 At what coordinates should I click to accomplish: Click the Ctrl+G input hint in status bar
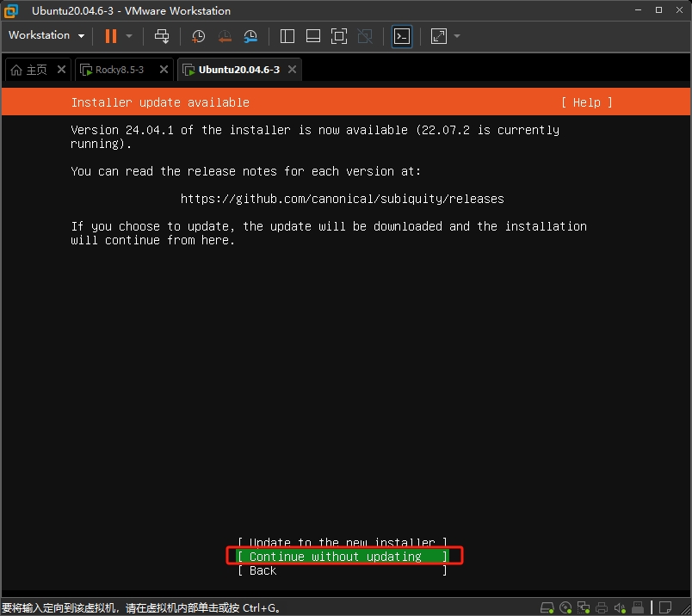pyautogui.click(x=141, y=608)
